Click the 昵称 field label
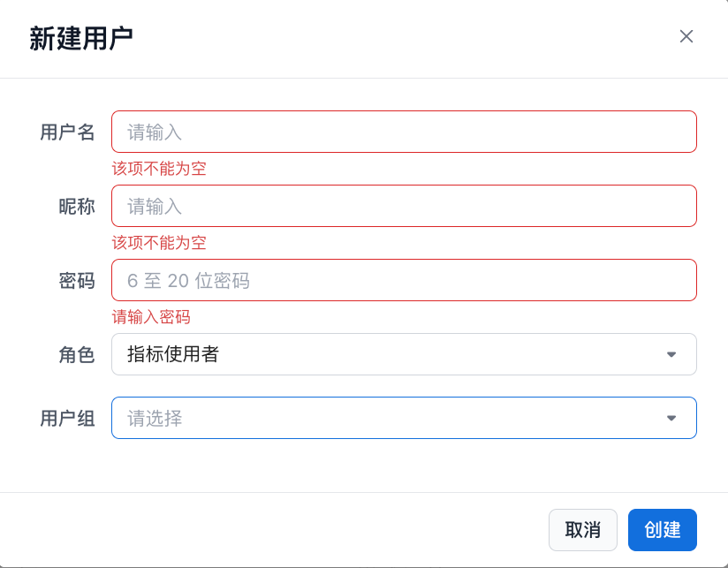 click(76, 207)
